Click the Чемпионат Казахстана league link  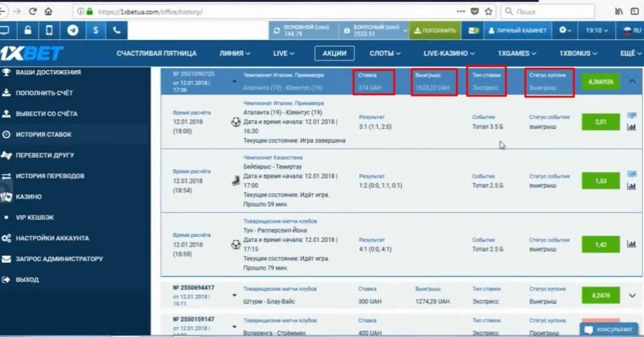coord(273,158)
